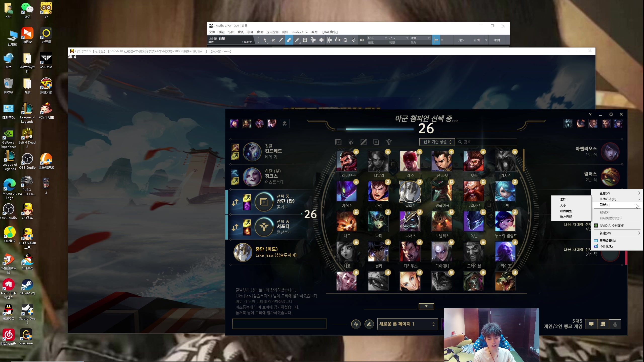This screenshot has height=362, width=644.
Task: Expand the snap options arrow in Studio One
Action: [x=442, y=40]
